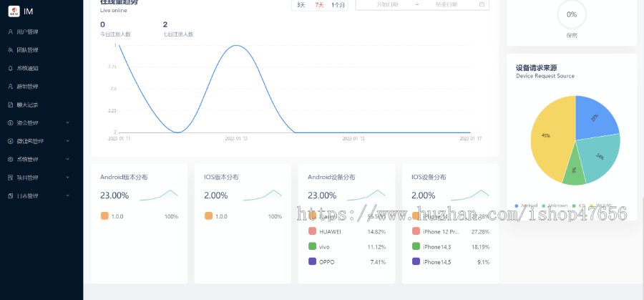Click the 七日注册人数 count label
This screenshot has width=644, height=300.
[x=178, y=34]
